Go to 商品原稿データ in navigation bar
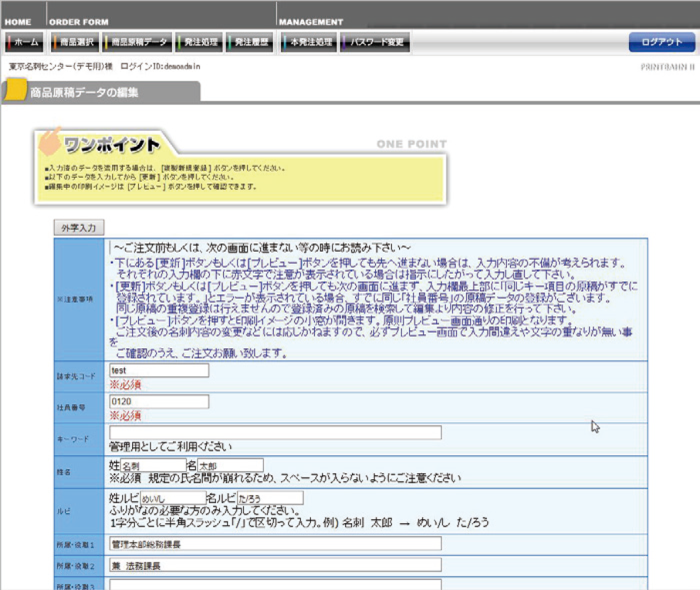700x590 pixels. pyautogui.click(x=137, y=42)
